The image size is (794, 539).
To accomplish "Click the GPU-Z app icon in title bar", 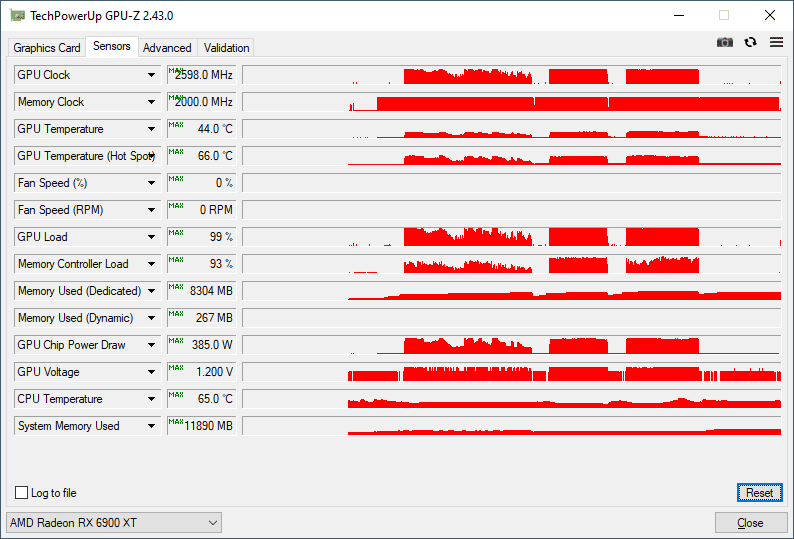I will 17,16.
